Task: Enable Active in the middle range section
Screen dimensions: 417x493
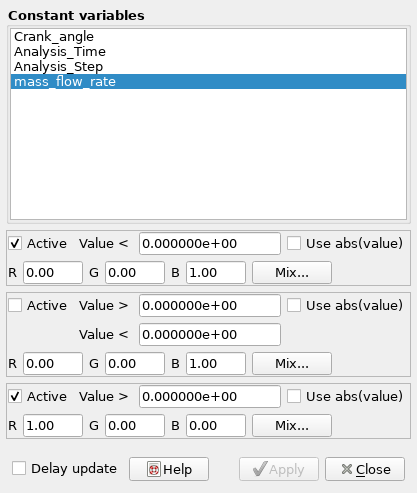Action: tap(15, 305)
